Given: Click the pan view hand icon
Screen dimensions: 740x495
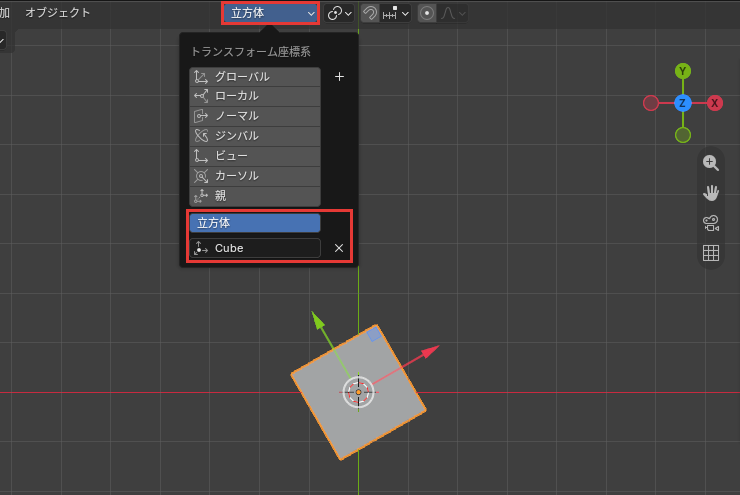Looking at the screenshot, I should point(711,193).
